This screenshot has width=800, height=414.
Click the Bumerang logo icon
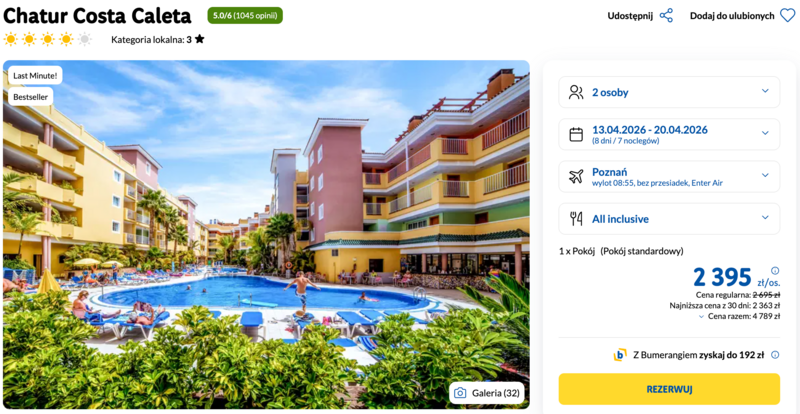coord(620,355)
